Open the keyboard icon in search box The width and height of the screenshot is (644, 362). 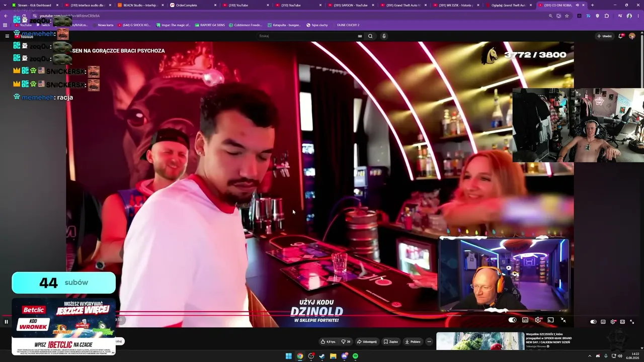(360, 36)
